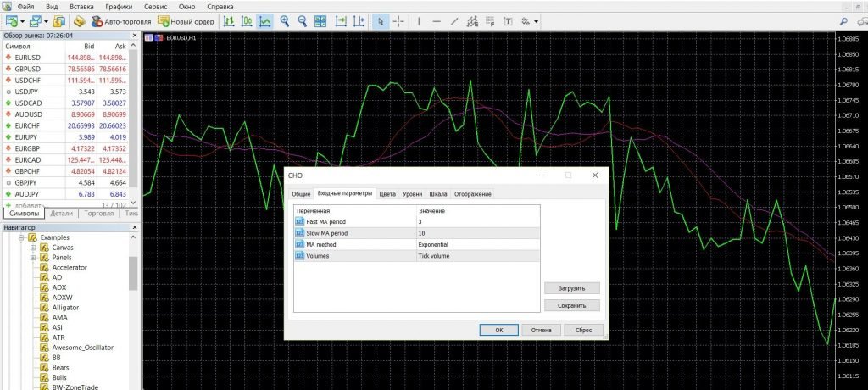
Task: Zoom in on the chart
Action: 285,20
